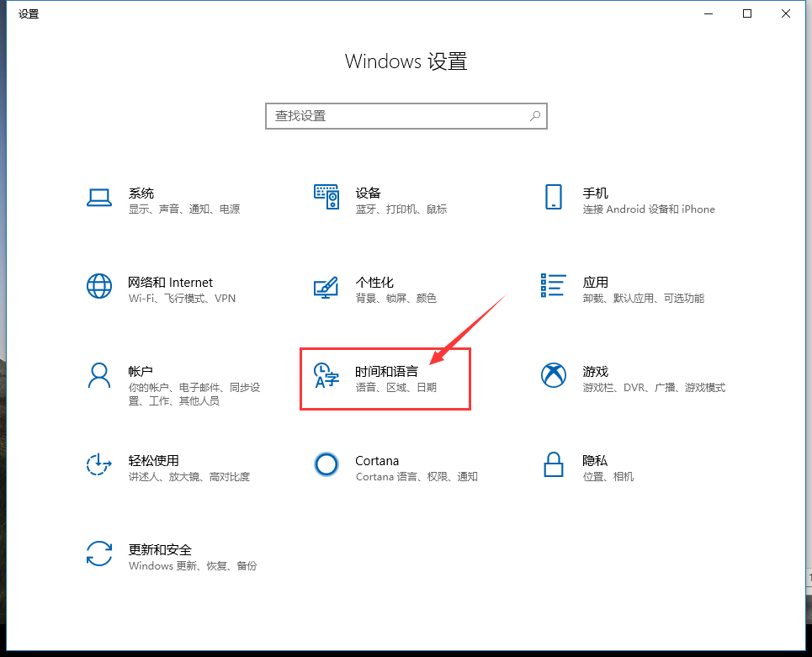Click the 轻松使用 dashed clock icon
This screenshot has height=657, width=812.
[x=99, y=464]
